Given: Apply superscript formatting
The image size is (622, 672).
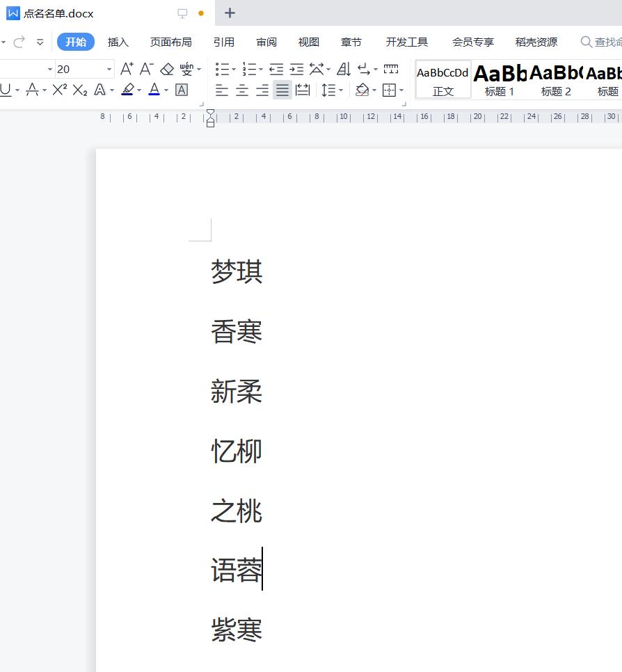Looking at the screenshot, I should [x=60, y=90].
